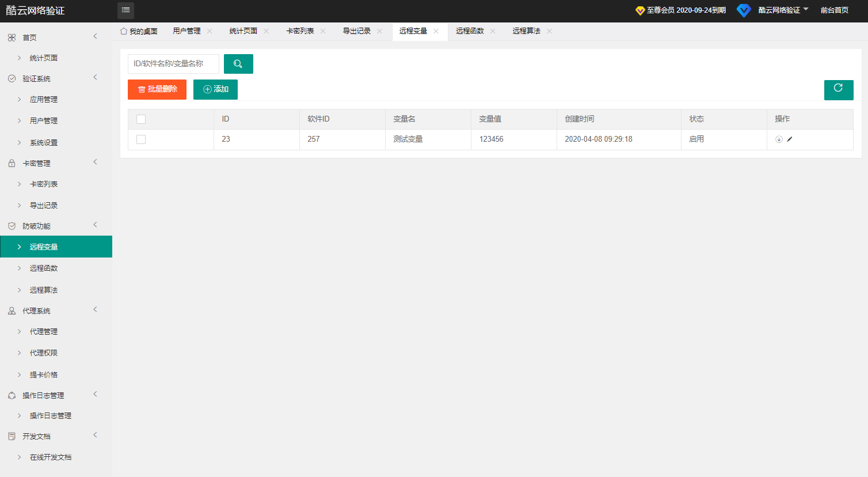The width and height of the screenshot is (868, 477).
Task: Toggle the select-all checkbox in the table header
Action: coord(141,119)
